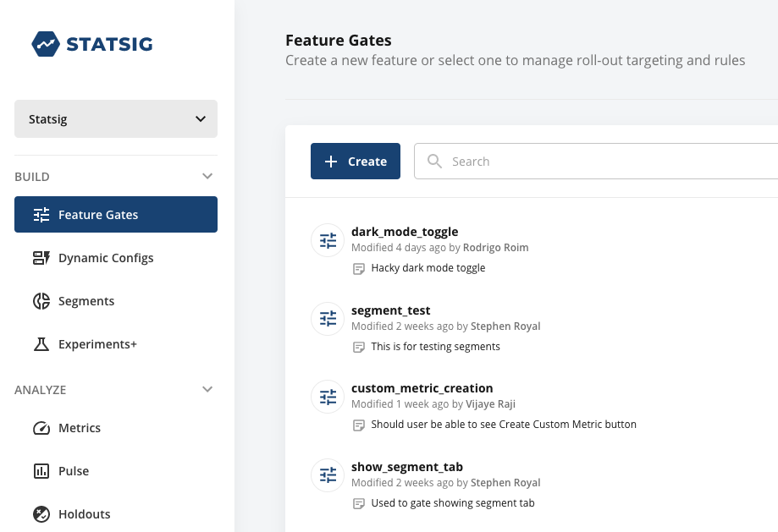Open Pulse from the sidebar
This screenshot has height=532, width=778.
click(x=74, y=471)
